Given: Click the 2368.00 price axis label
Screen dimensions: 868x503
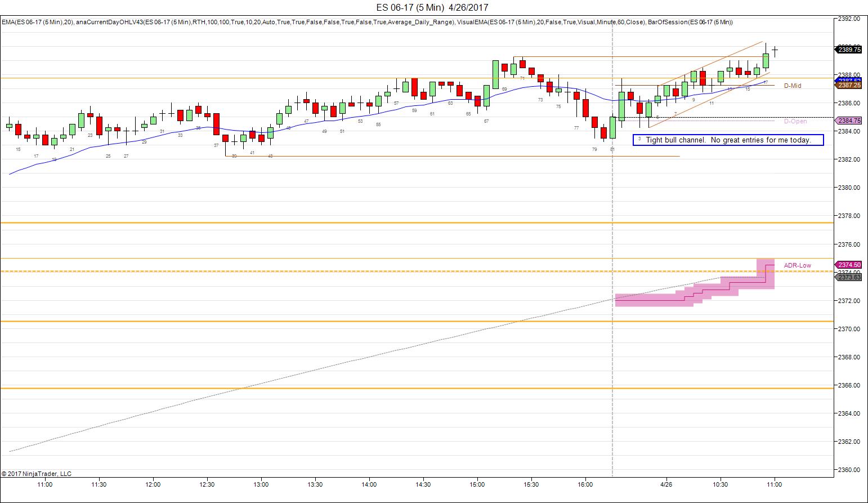Looking at the screenshot, I should point(849,357).
